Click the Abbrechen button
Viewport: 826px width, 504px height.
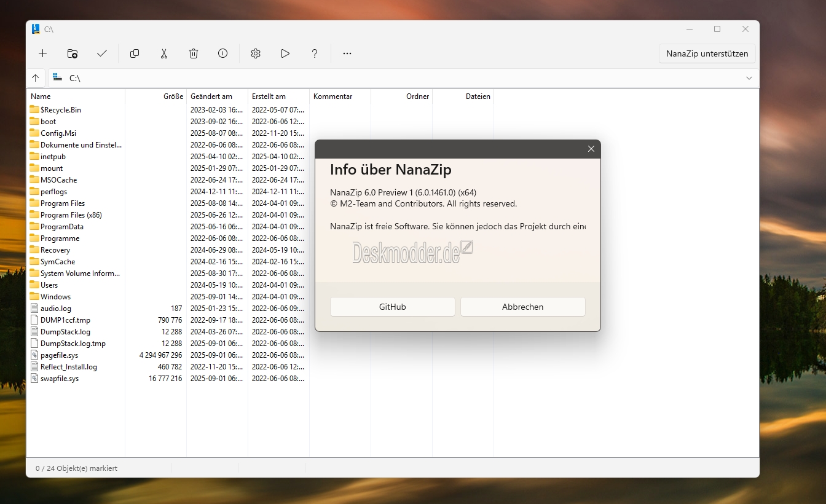(523, 307)
